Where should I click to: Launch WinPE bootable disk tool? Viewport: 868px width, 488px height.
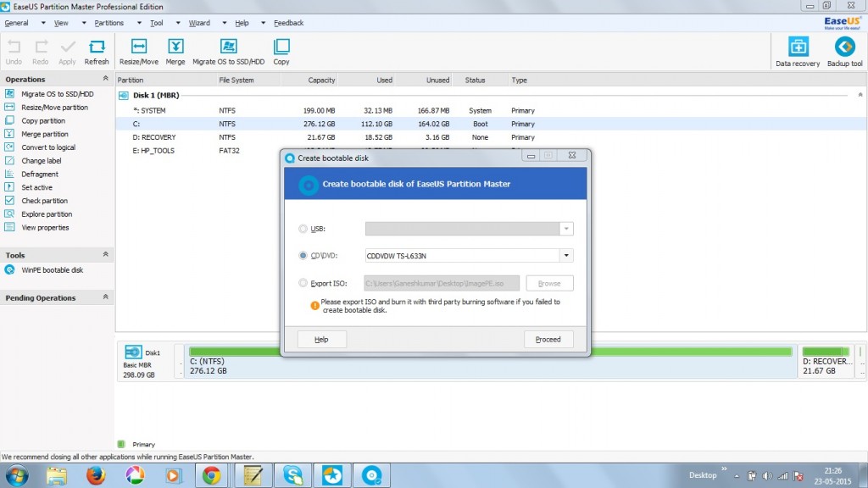tap(52, 270)
